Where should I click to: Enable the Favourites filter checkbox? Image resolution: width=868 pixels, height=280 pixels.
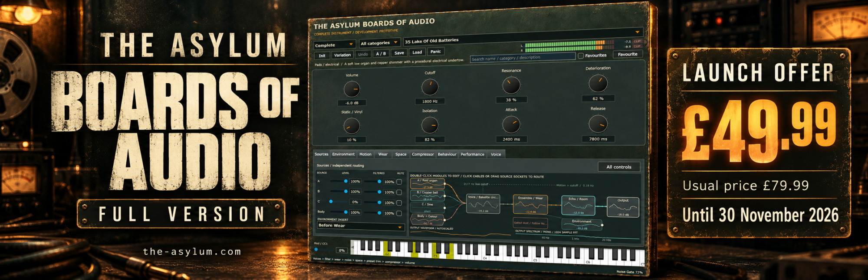click(581, 56)
